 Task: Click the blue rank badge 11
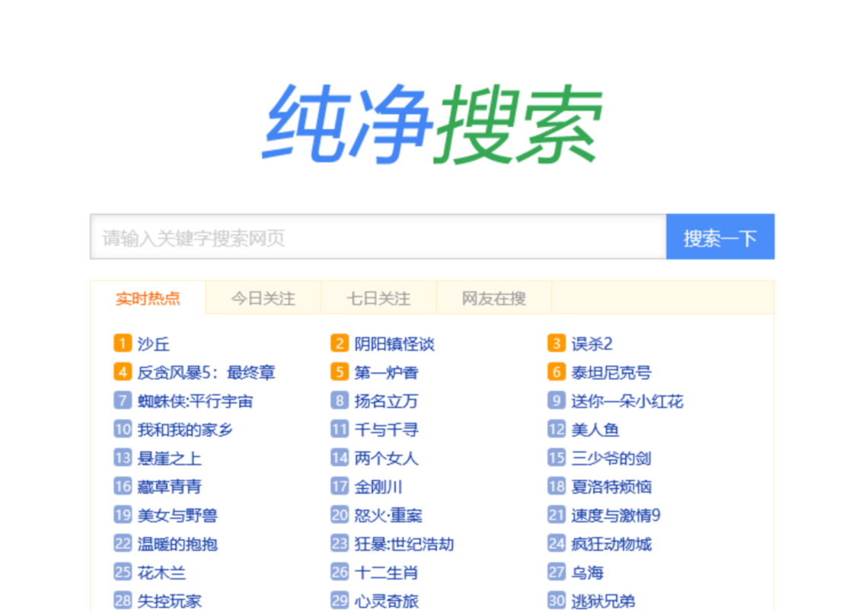pos(340,429)
